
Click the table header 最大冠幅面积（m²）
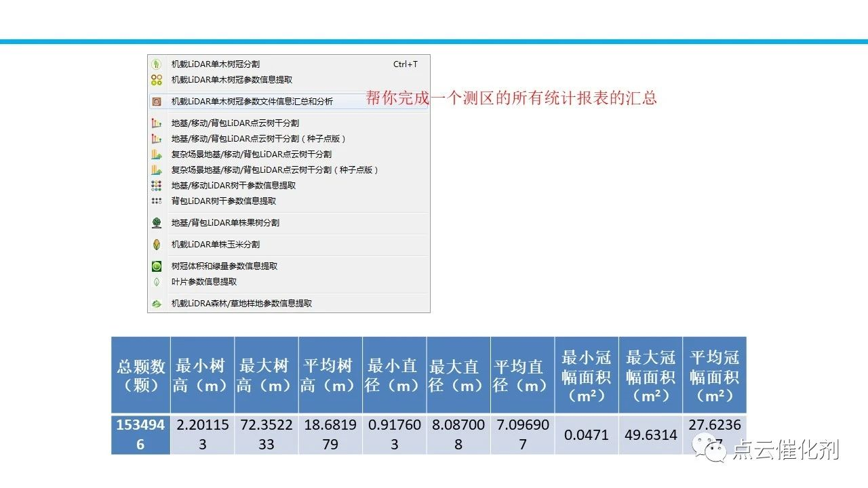point(650,375)
